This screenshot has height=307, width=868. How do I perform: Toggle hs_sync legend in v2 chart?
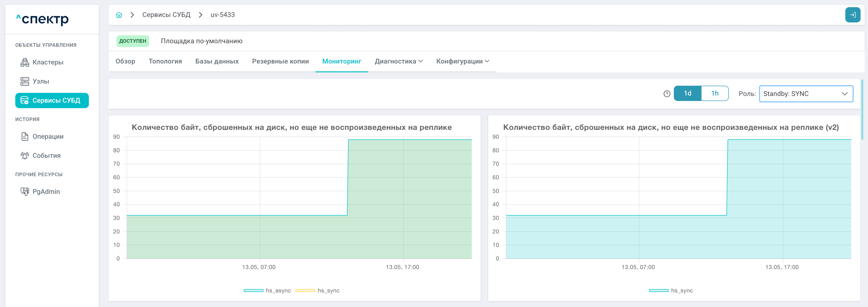coord(671,291)
